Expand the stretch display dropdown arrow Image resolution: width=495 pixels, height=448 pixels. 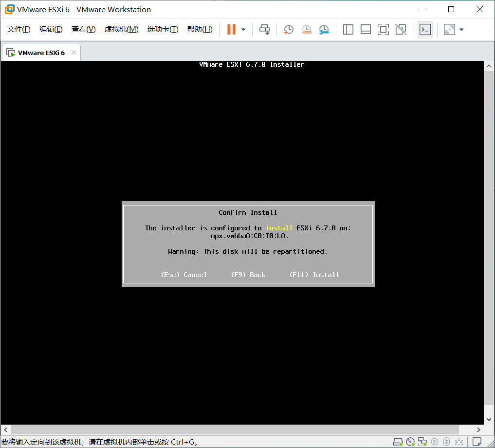[x=461, y=30]
